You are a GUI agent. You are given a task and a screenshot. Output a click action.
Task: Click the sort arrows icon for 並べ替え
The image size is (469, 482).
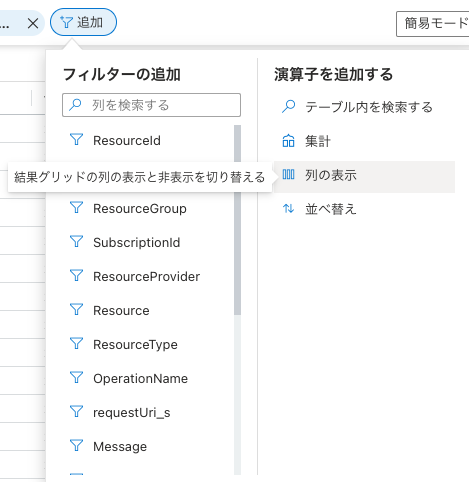(288, 209)
